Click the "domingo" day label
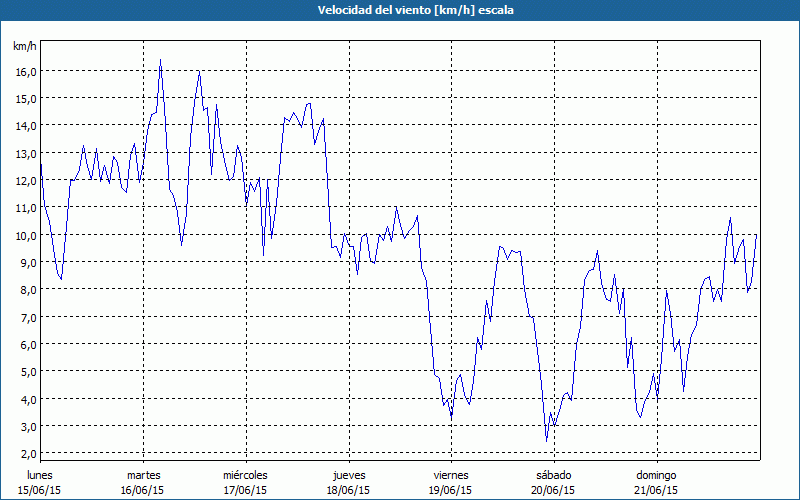Image resolution: width=800 pixels, height=500 pixels. click(x=656, y=475)
